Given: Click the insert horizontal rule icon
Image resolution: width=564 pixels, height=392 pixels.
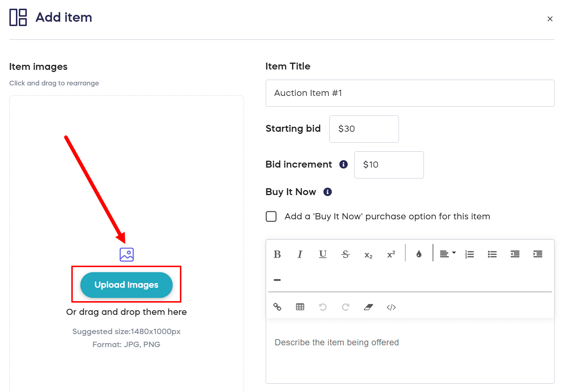Looking at the screenshot, I should 277,280.
